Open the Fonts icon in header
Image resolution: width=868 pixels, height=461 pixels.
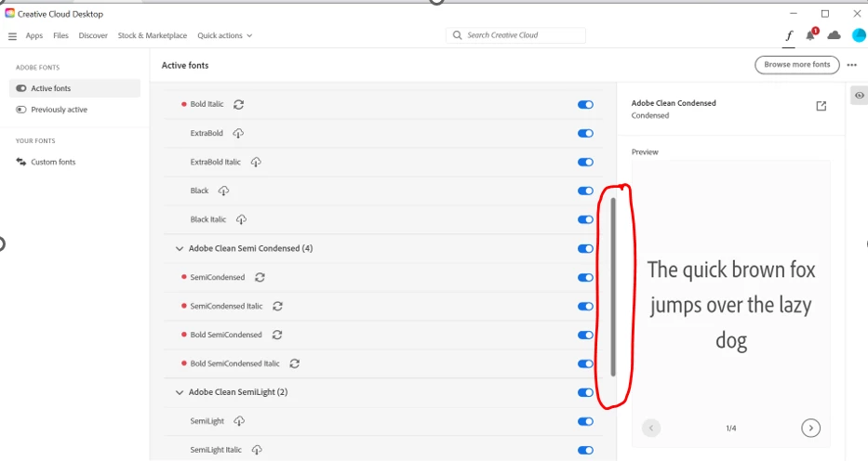789,36
